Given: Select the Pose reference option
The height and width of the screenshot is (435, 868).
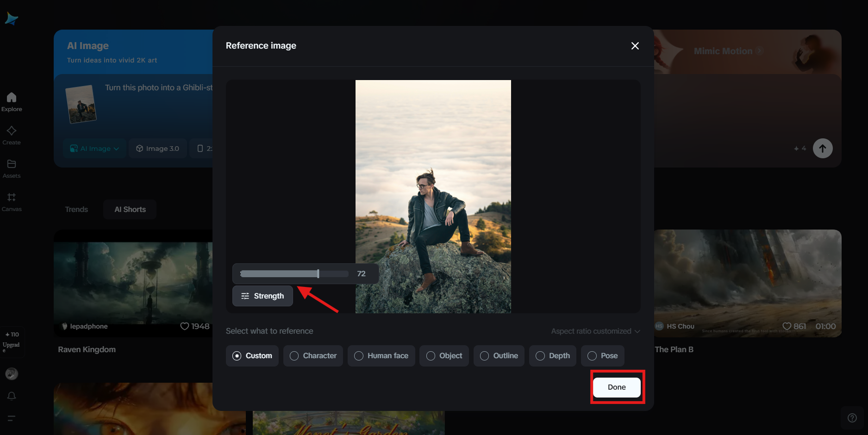Looking at the screenshot, I should pos(603,356).
